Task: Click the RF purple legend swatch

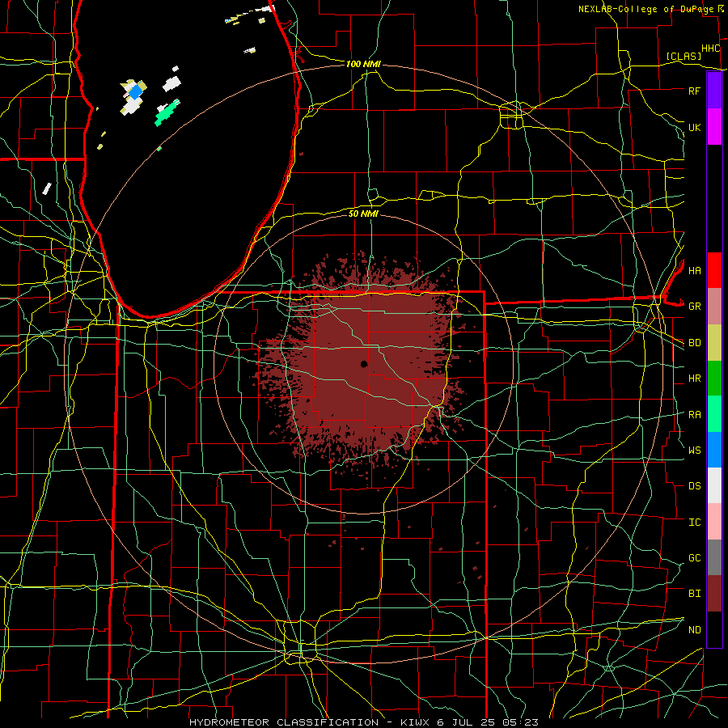Action: (714, 91)
